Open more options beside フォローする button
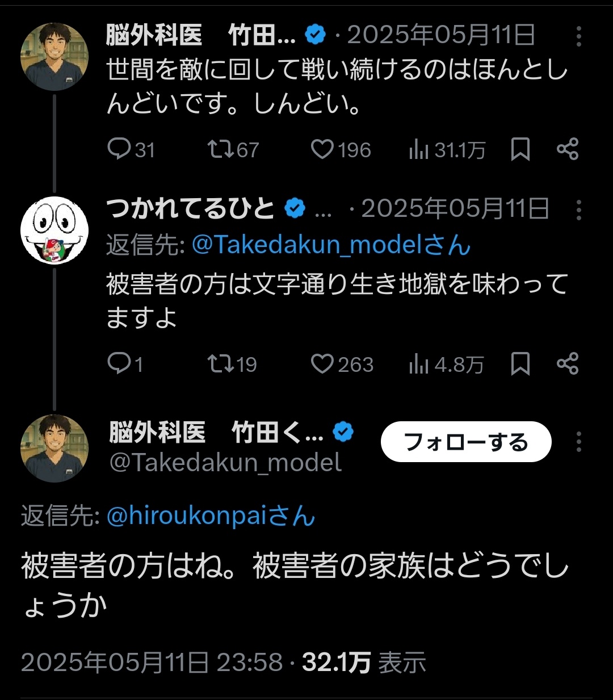 pyautogui.click(x=578, y=442)
